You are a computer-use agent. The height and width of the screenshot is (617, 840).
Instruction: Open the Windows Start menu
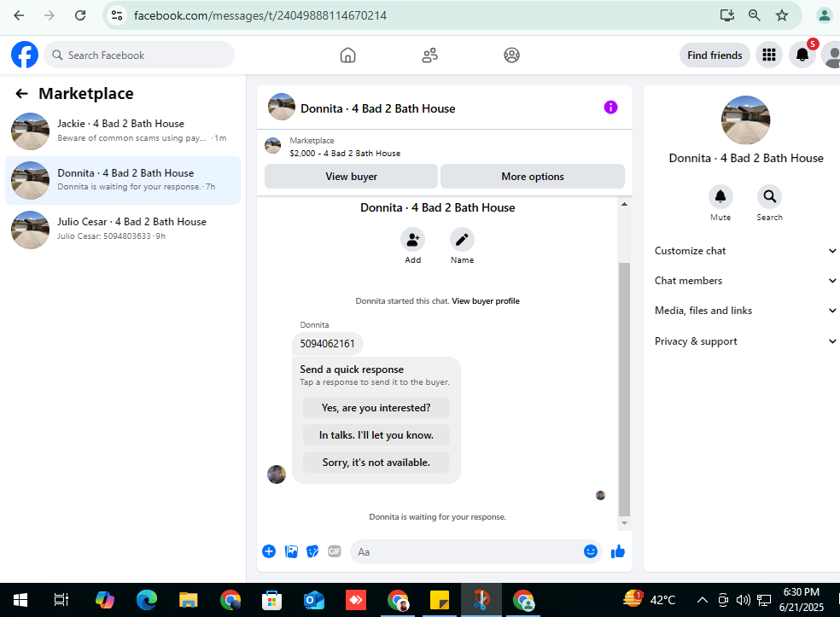click(x=20, y=600)
